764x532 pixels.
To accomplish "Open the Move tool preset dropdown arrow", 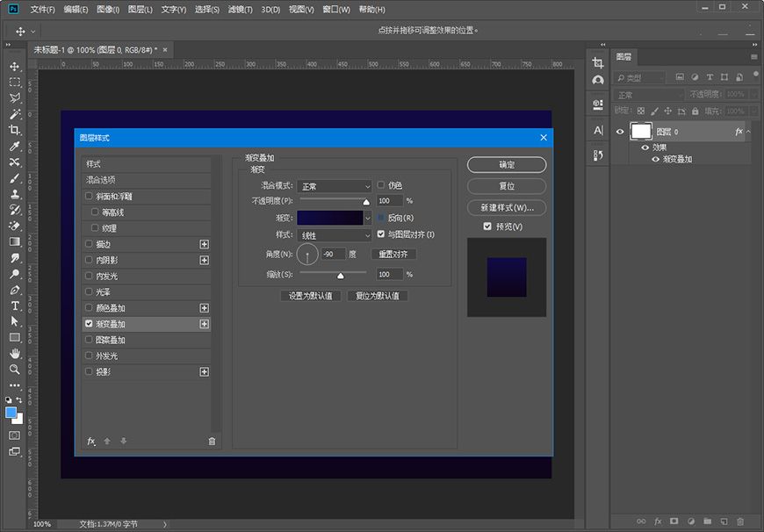I will coord(33,32).
